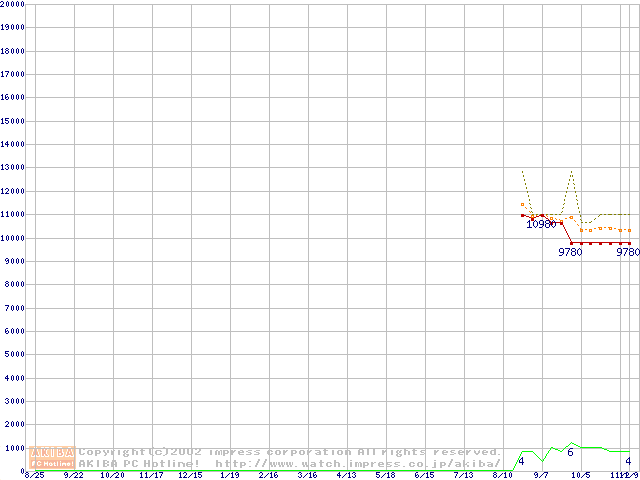Click the 20000 label on the Y axis
The width and height of the screenshot is (640, 480).
point(12,4)
